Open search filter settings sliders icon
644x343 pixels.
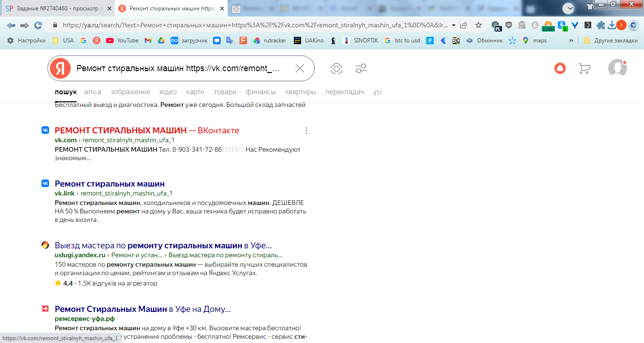[x=361, y=68]
